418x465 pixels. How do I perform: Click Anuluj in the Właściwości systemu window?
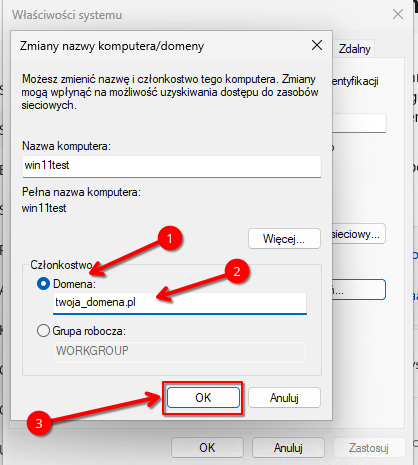288,448
